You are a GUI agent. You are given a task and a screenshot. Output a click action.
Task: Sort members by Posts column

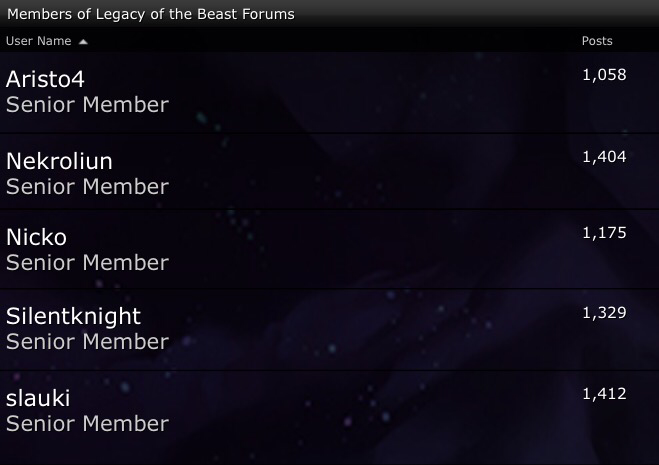pyautogui.click(x=597, y=41)
